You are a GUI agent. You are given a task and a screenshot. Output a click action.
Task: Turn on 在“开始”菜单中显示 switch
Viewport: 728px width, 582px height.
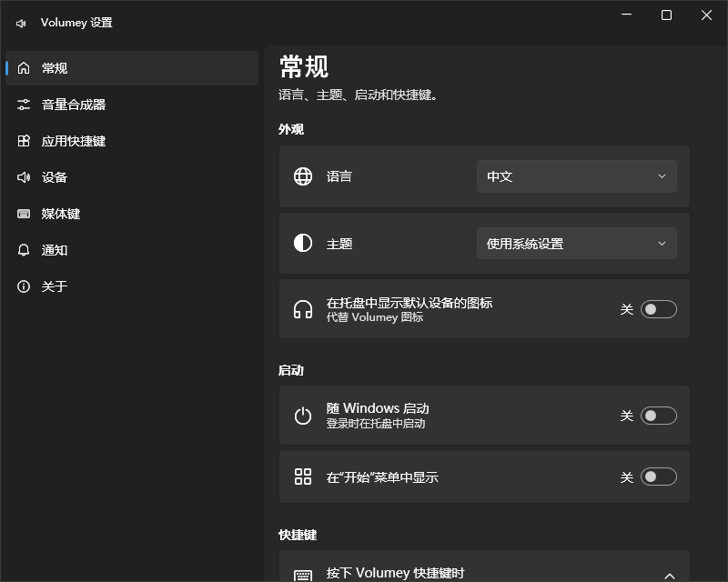(x=658, y=477)
